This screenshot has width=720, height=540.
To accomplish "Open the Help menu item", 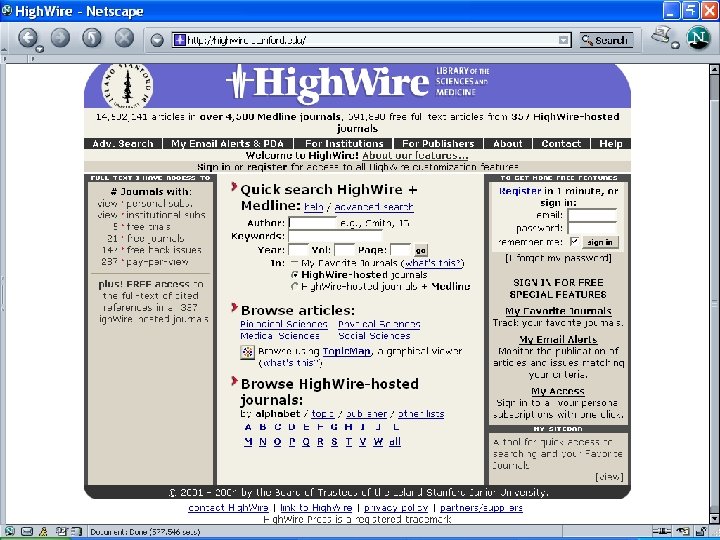I will [610, 144].
